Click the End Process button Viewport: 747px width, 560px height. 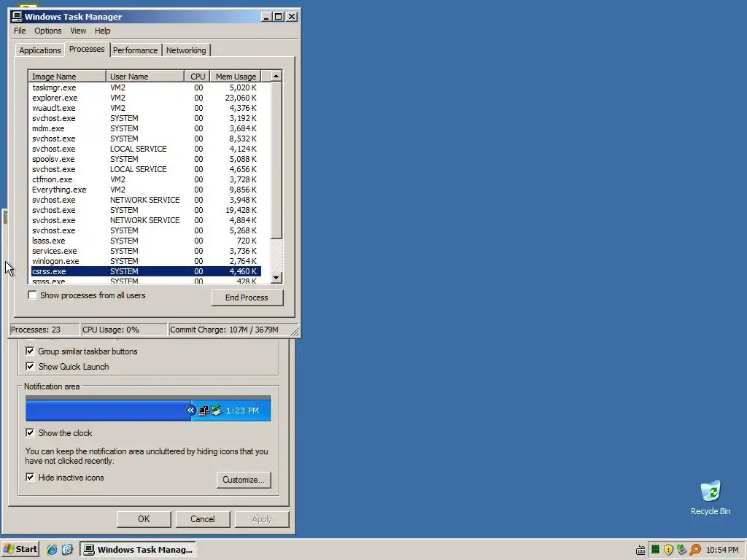247,297
